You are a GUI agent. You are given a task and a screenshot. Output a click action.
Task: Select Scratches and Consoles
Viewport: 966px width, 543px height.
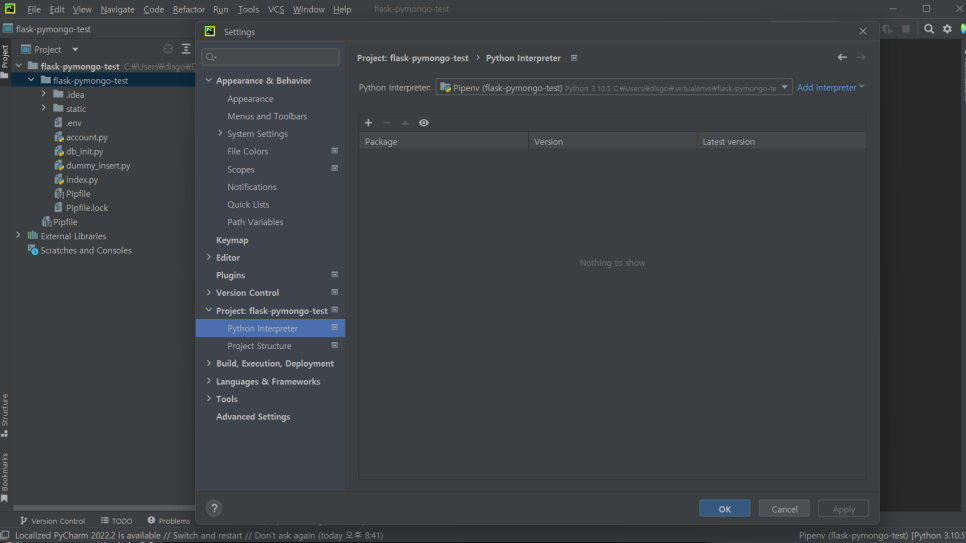pos(86,250)
